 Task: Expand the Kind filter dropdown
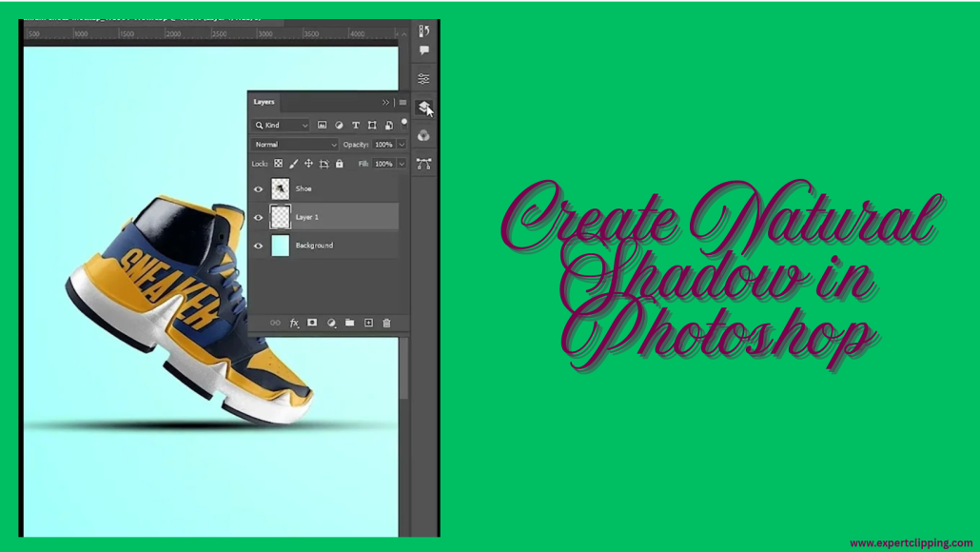282,126
